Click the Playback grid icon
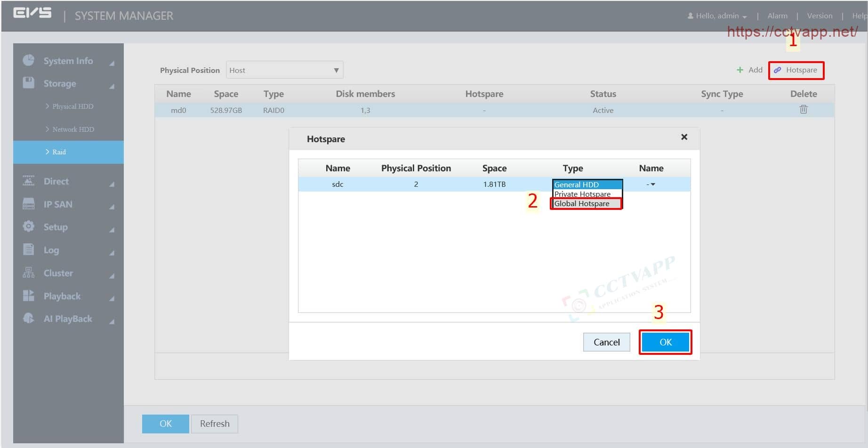Viewport: 868px width, 448px height. (x=29, y=296)
